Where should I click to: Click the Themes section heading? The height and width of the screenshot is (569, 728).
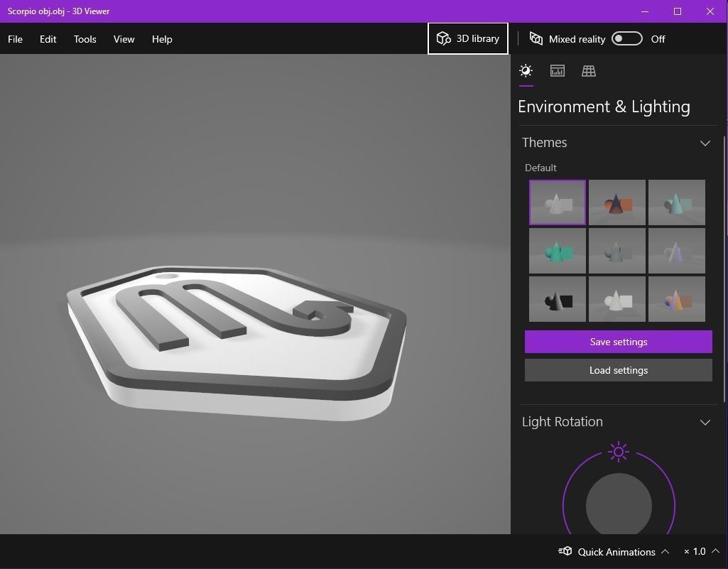point(544,143)
